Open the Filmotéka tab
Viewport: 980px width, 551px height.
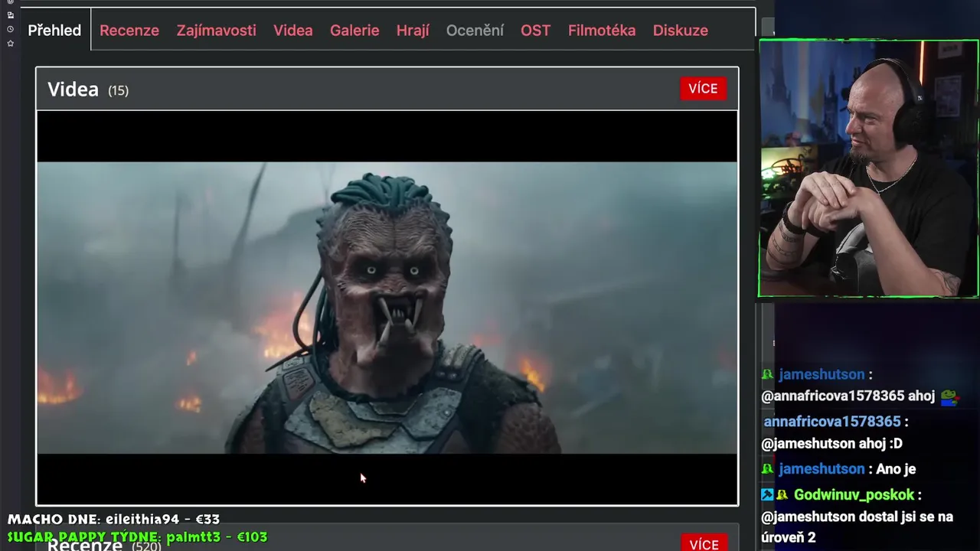pos(602,31)
